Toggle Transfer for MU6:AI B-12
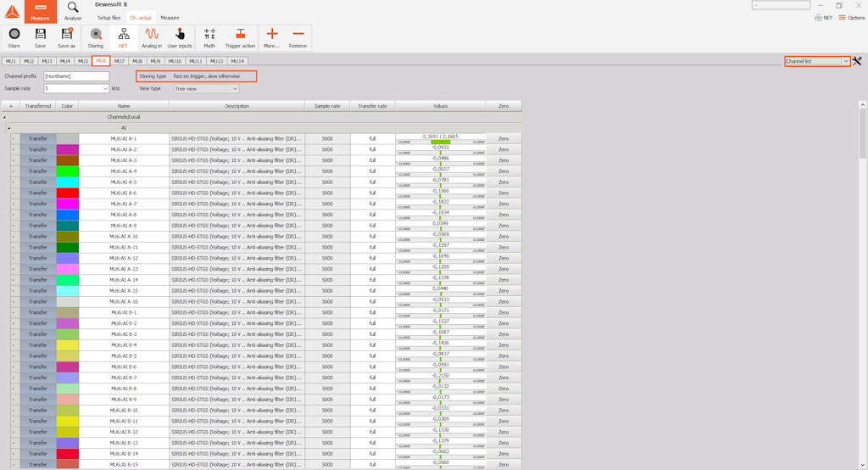 coord(37,432)
